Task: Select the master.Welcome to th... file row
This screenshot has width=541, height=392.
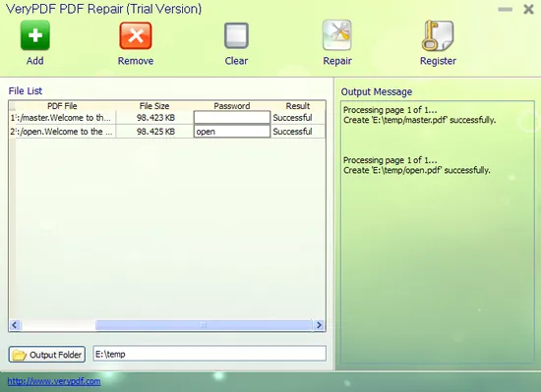Action: pos(167,118)
